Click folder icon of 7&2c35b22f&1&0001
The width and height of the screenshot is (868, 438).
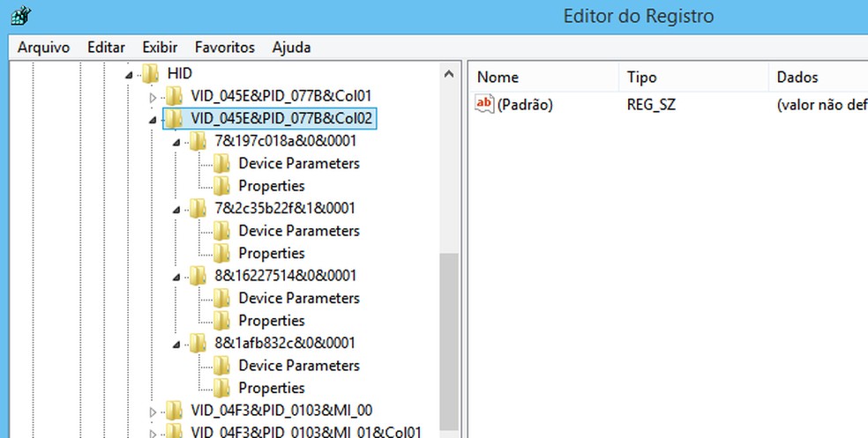coord(198,209)
